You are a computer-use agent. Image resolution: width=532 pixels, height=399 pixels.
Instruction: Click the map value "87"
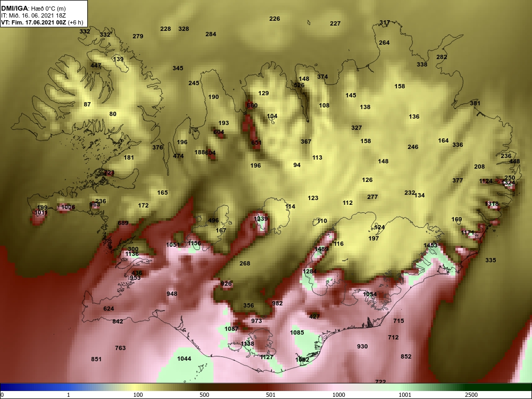coord(87,104)
